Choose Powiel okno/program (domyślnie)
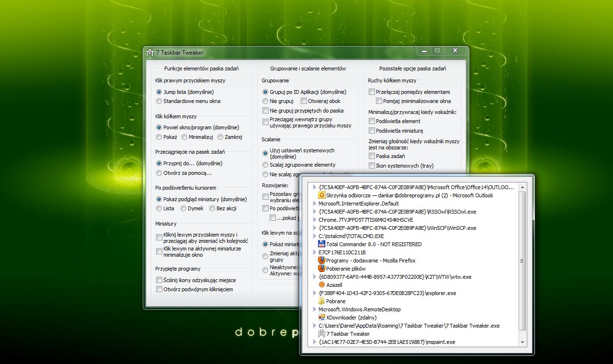 click(159, 127)
